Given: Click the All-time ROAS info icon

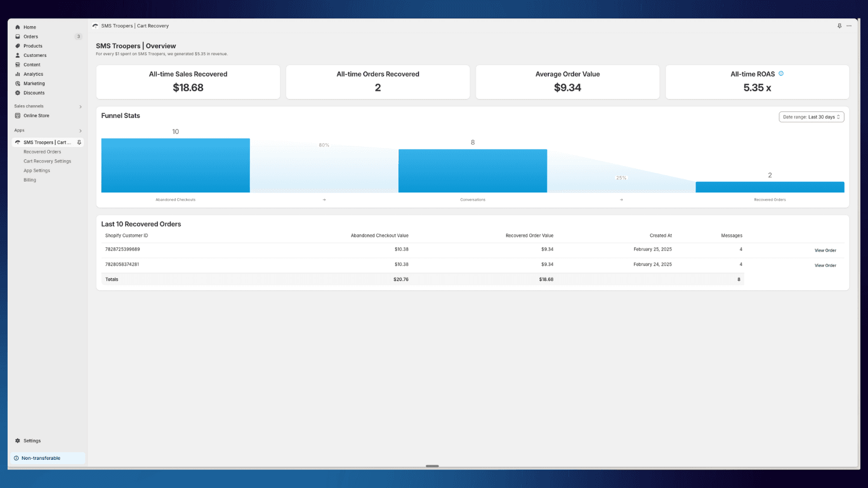Looking at the screenshot, I should [x=781, y=74].
